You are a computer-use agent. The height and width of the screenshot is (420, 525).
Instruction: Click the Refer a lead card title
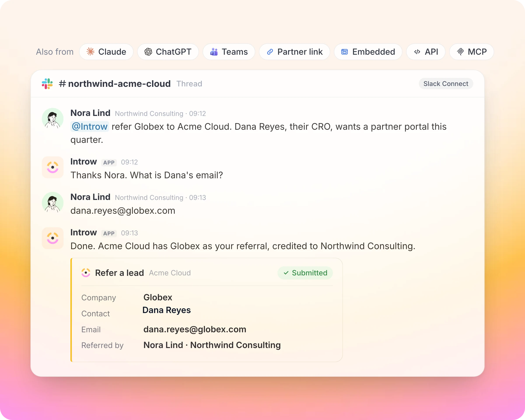click(x=119, y=273)
